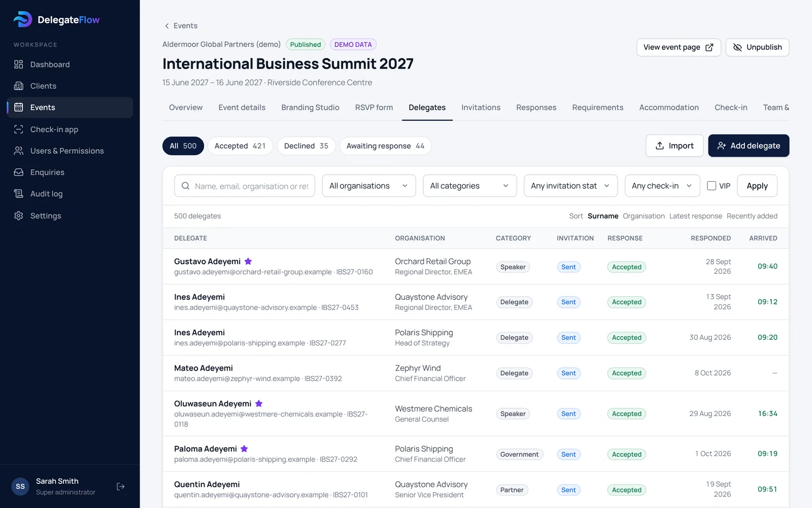Image resolution: width=812 pixels, height=508 pixels.
Task: Click the Unpublish button
Action: (x=757, y=47)
